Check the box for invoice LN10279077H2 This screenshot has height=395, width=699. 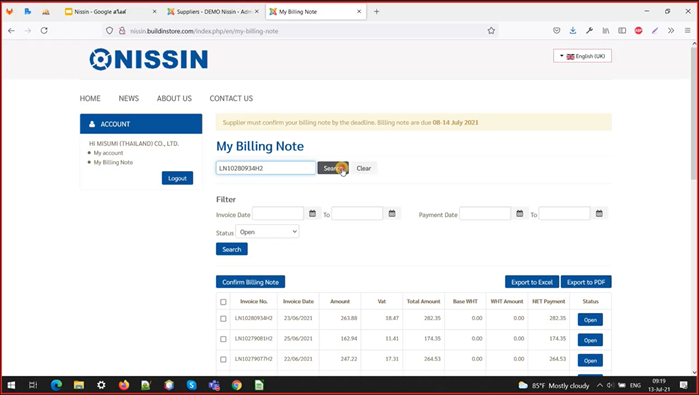(x=223, y=359)
